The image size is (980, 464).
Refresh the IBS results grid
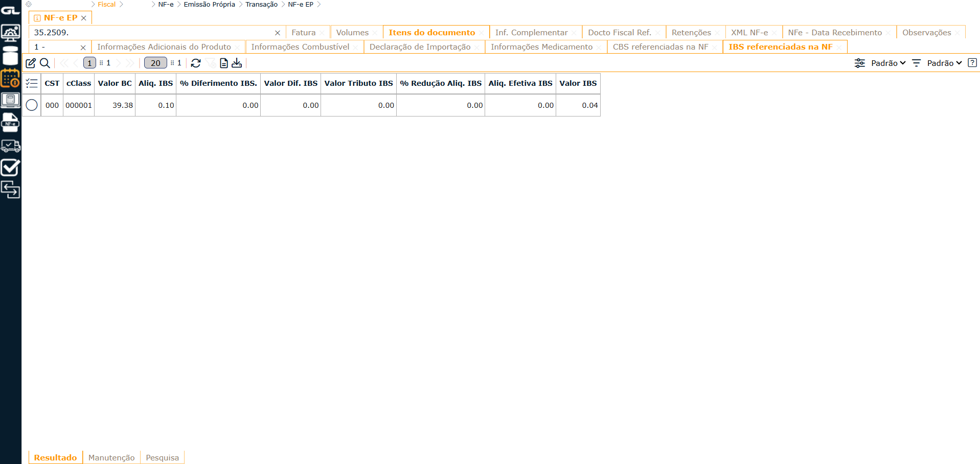coord(196,63)
